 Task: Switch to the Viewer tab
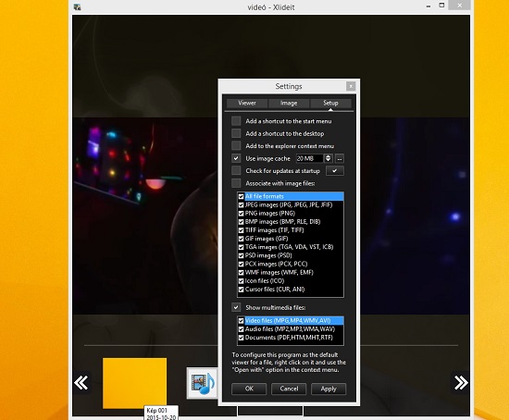(247, 103)
